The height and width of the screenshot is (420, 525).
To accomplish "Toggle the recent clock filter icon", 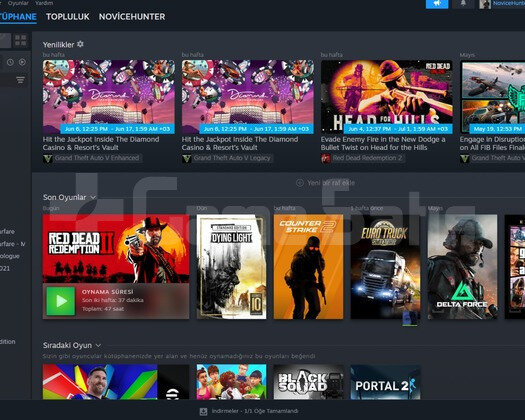I will (10, 62).
